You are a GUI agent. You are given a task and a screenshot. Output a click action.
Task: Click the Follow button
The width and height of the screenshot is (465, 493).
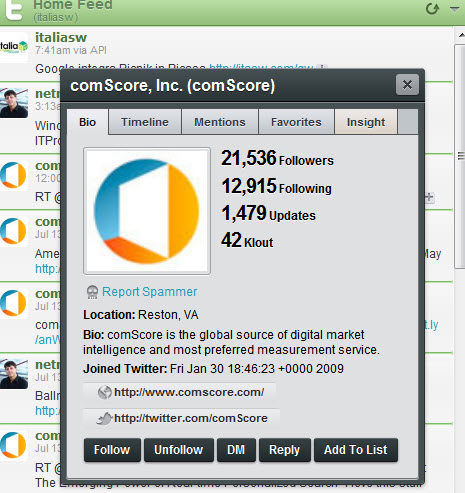(112, 450)
